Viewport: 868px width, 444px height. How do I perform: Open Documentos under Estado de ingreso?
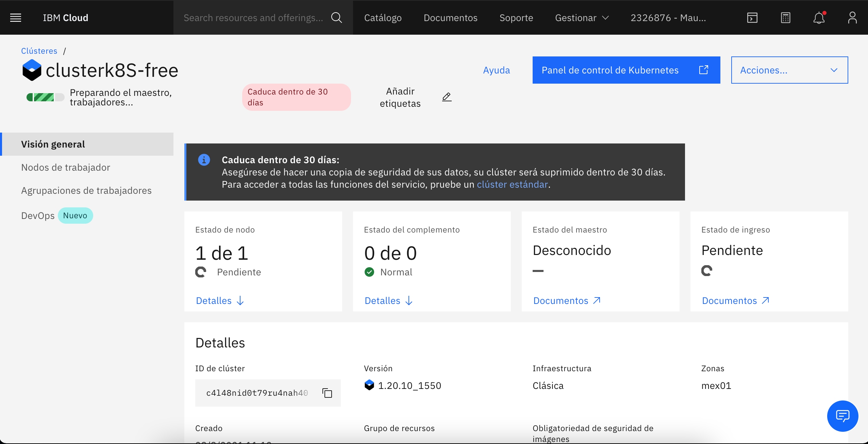(736, 301)
